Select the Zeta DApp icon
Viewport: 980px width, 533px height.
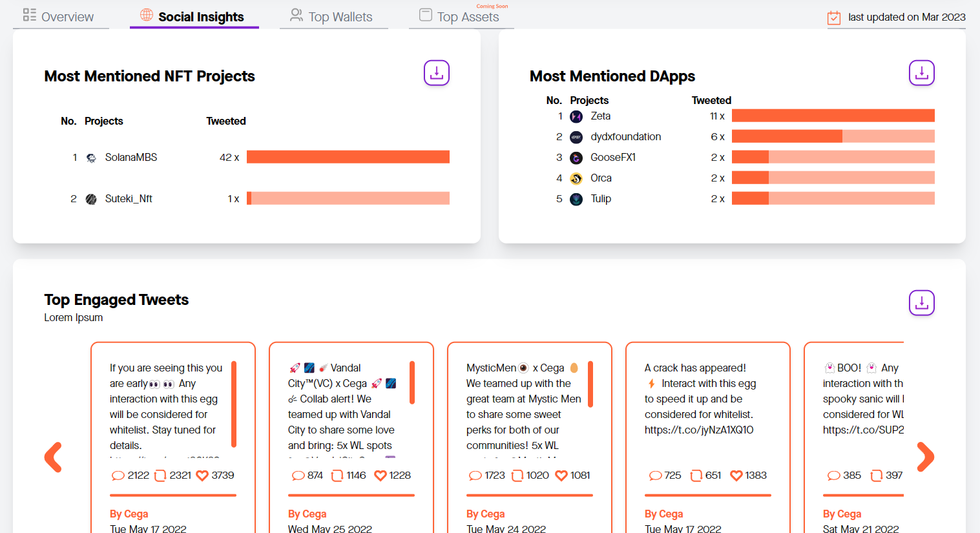pos(576,116)
